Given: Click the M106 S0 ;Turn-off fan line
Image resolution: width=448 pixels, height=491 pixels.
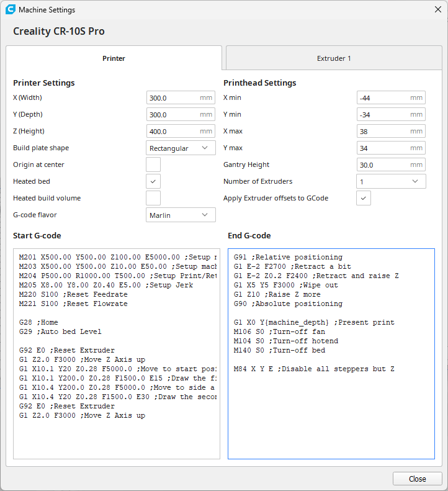Looking at the screenshot, I should tap(279, 331).
